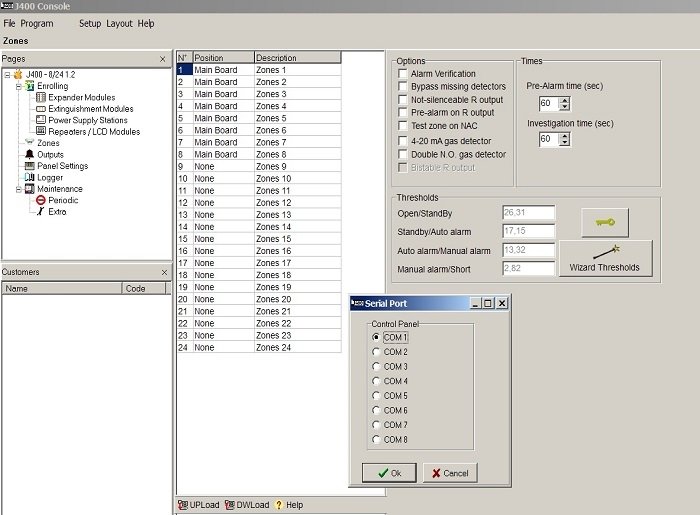Enable the Alarm Verification checkbox
Screen dimensions: 700x515
(x=402, y=73)
